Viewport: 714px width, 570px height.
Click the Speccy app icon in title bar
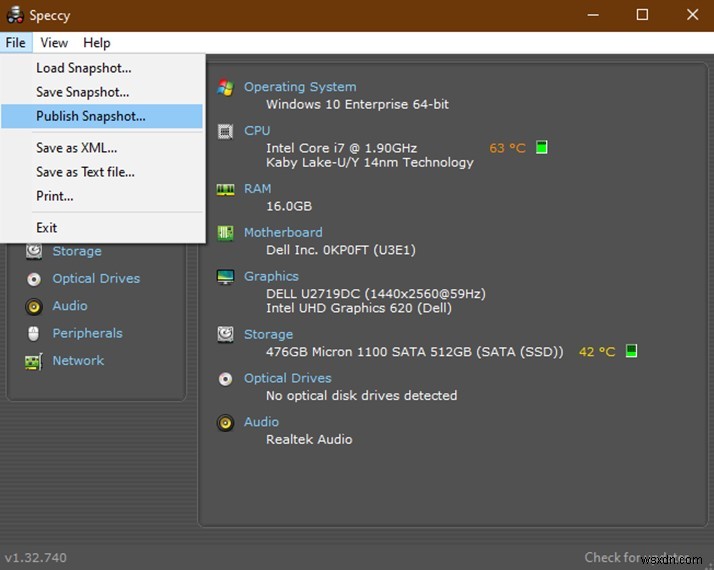point(15,15)
